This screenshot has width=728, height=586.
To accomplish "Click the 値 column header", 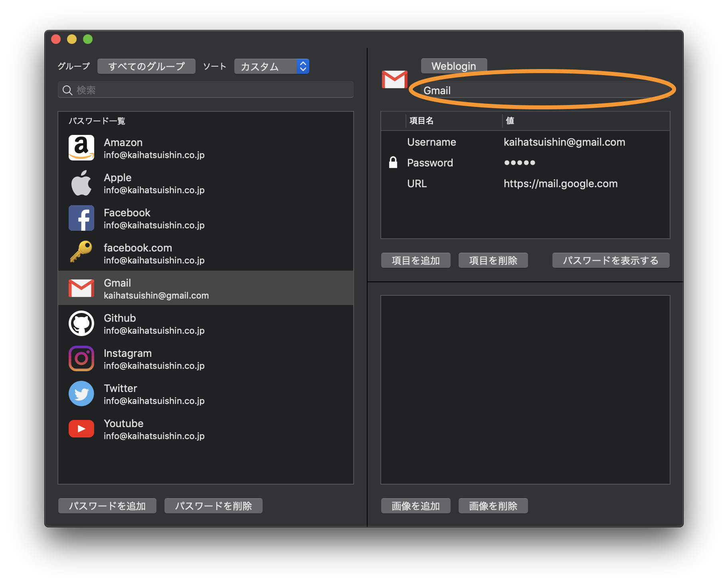I will [510, 121].
